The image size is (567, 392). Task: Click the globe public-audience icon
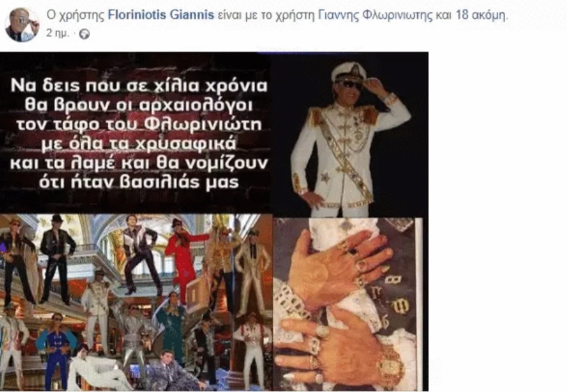click(x=84, y=34)
